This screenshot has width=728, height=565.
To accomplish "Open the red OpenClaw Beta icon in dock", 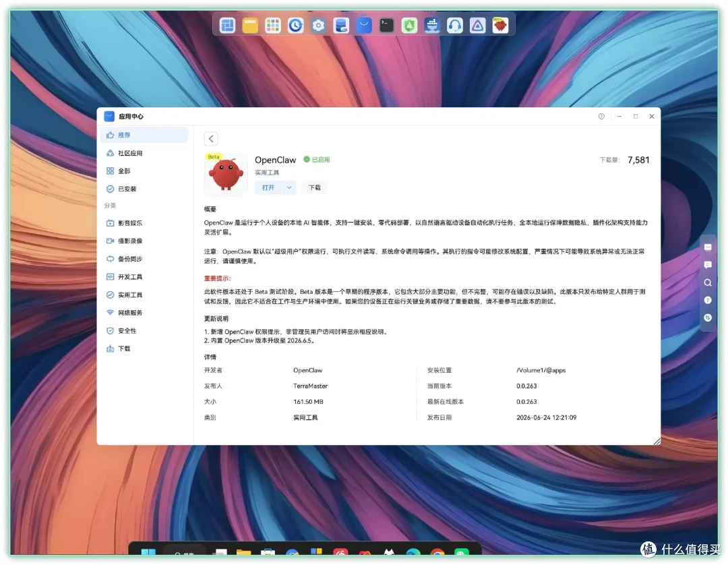I will (x=500, y=25).
